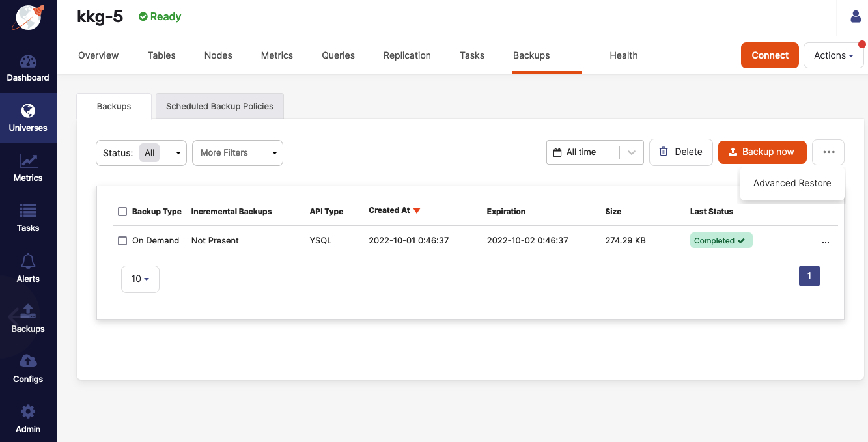
Task: Open Configs cloud icon in sidebar
Action: pos(28,361)
